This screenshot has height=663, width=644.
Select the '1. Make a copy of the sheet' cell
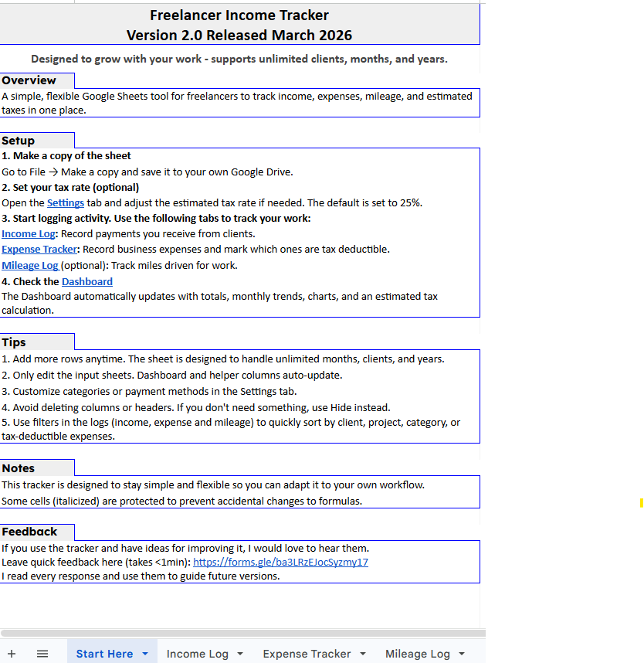(x=239, y=156)
